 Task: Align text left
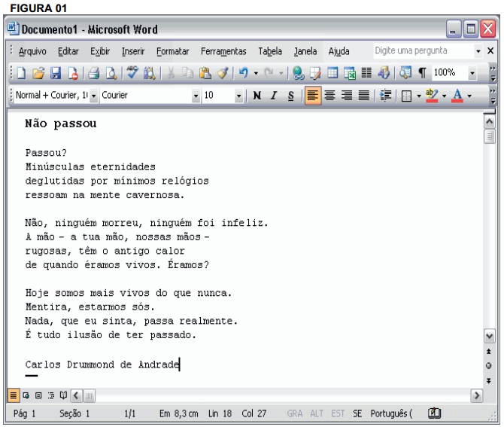click(x=313, y=96)
